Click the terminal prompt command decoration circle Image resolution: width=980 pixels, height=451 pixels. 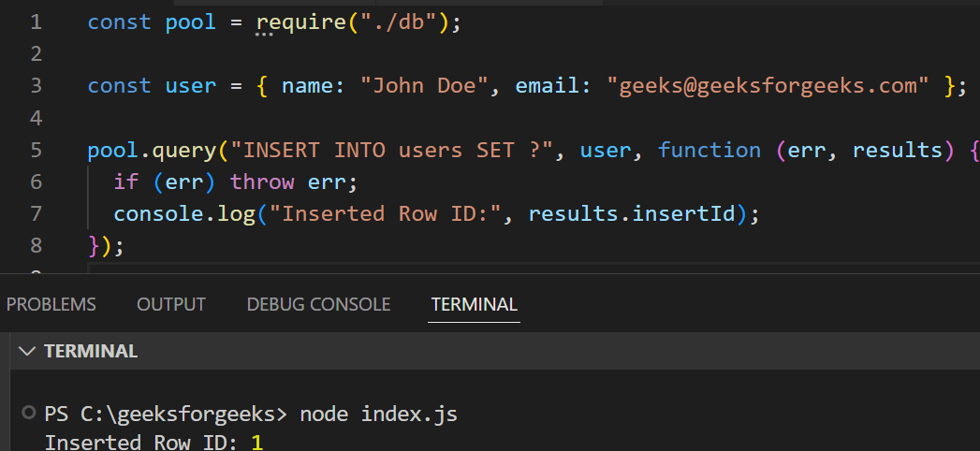click(x=29, y=413)
